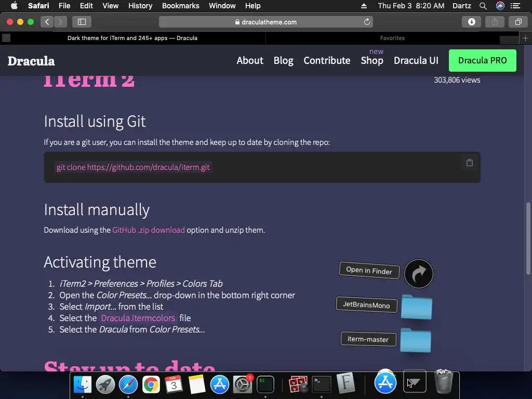
Task: Click the Install manually heading
Action: pyautogui.click(x=97, y=210)
